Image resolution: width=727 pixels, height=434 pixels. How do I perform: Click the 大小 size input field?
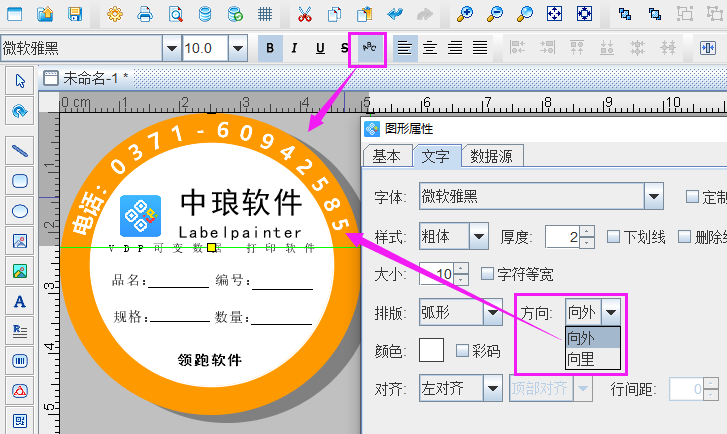436,274
